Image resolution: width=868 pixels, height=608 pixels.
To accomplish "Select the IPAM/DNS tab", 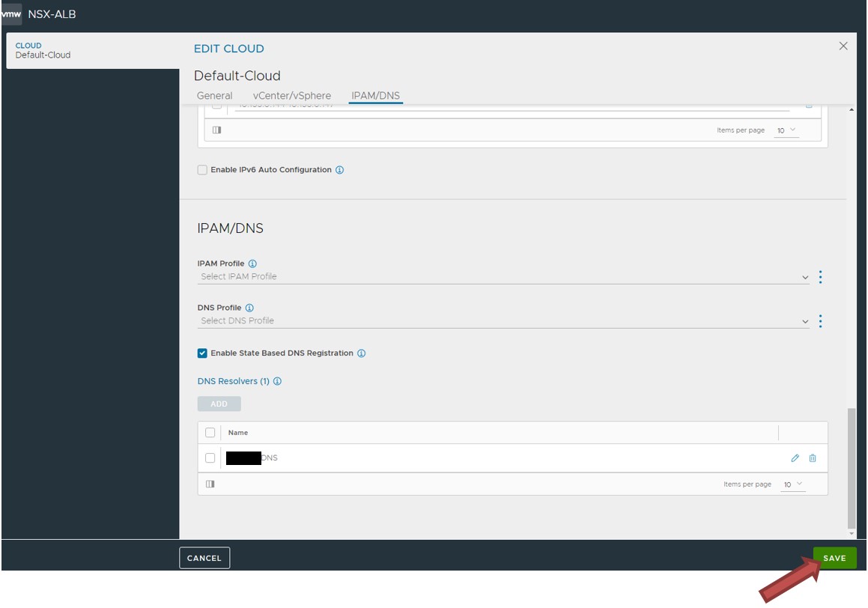I will [x=375, y=96].
